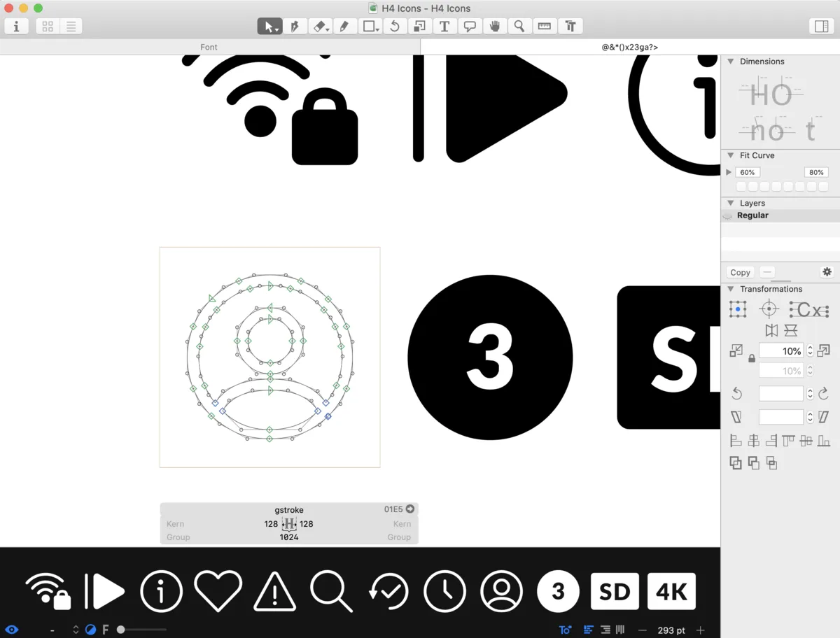This screenshot has height=638, width=840.
Task: Toggle visibility of the Regular layer
Action: coord(728,216)
